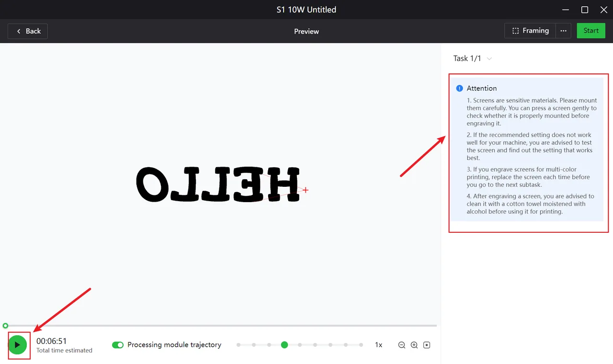Play the engraving preview simulation

[17, 345]
